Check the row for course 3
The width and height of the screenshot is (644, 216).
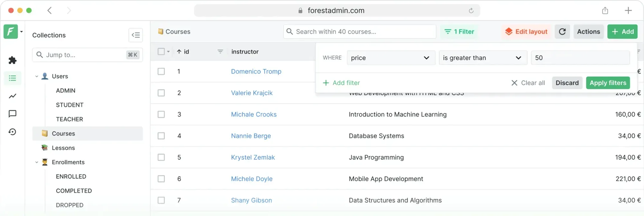pos(161,114)
